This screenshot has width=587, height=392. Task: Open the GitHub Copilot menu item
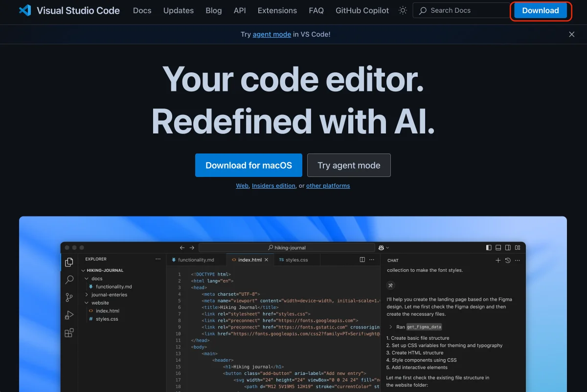(x=362, y=10)
